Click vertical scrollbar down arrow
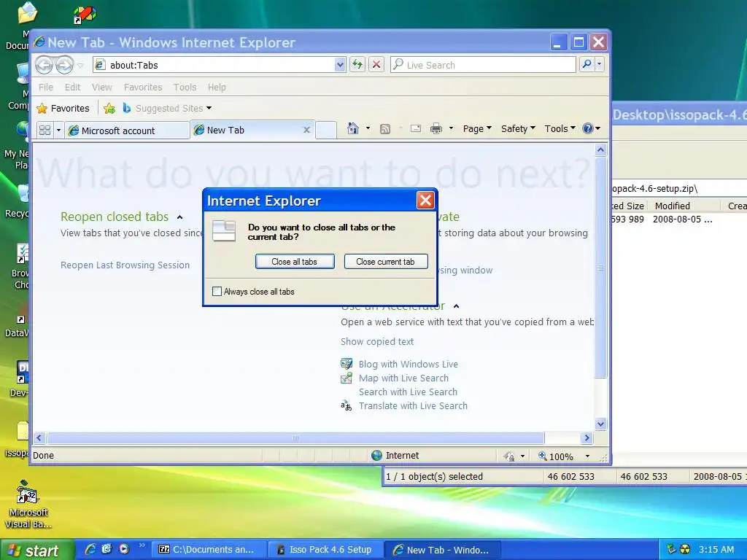Viewport: 747px width, 560px height. click(600, 424)
